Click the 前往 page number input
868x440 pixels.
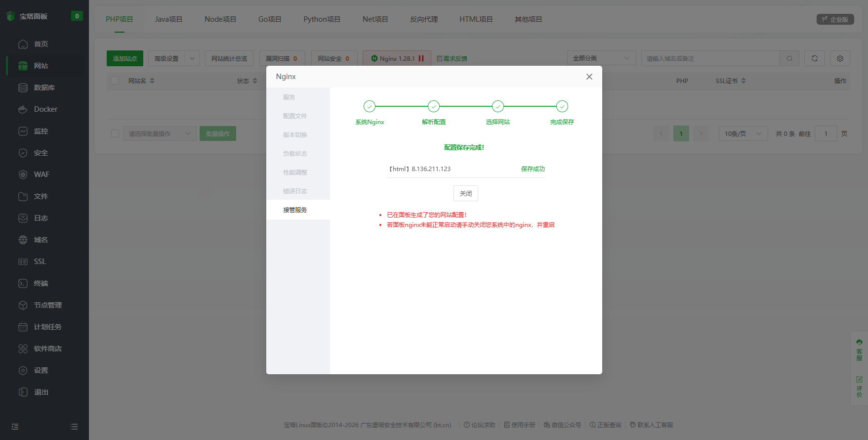coord(826,133)
